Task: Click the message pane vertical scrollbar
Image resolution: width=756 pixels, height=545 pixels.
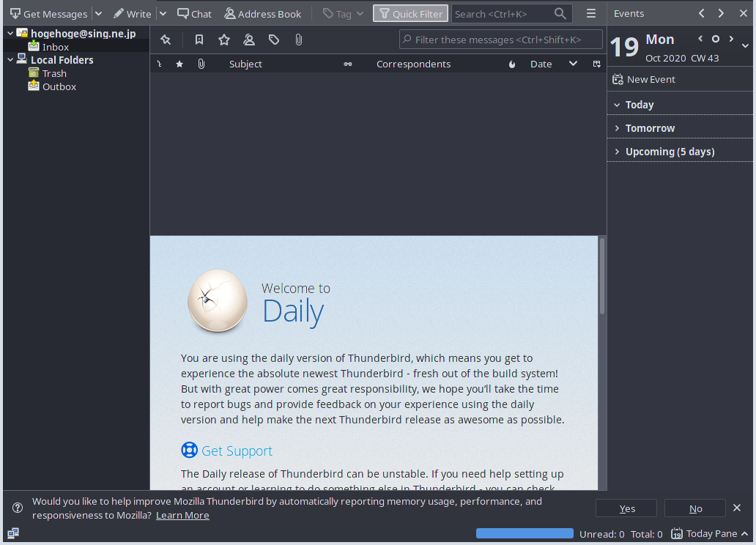Action: click(x=602, y=276)
